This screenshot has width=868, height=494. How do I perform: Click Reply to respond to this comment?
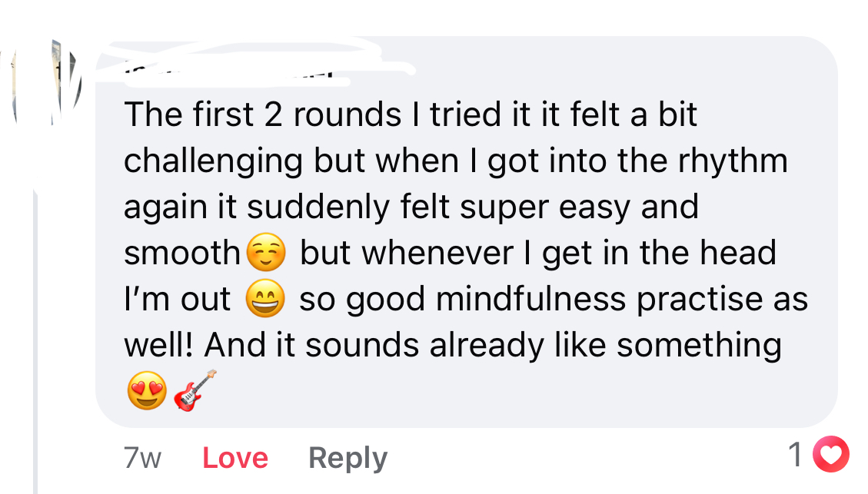pyautogui.click(x=348, y=459)
